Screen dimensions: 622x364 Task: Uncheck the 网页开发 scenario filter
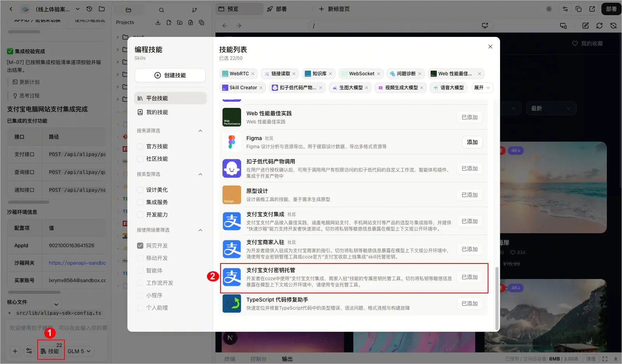point(140,246)
